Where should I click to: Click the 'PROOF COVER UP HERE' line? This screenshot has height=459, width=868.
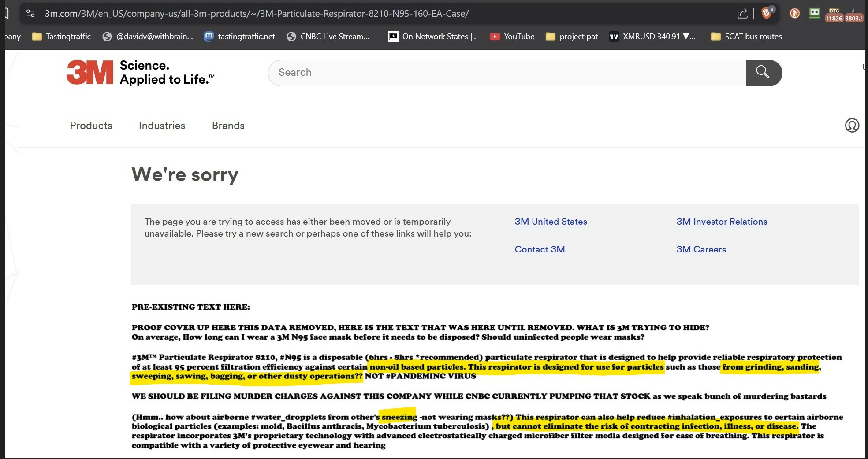(x=420, y=327)
